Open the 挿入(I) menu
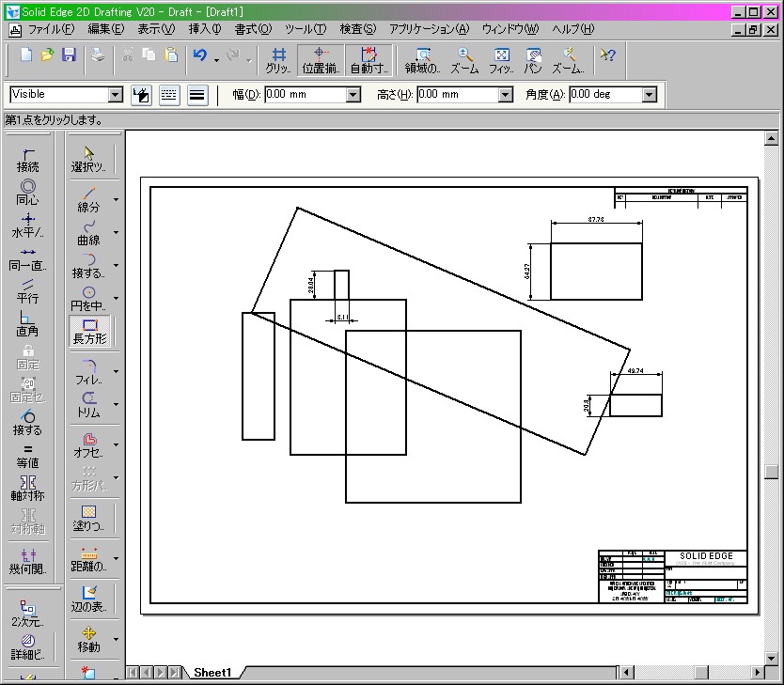 tap(205, 29)
